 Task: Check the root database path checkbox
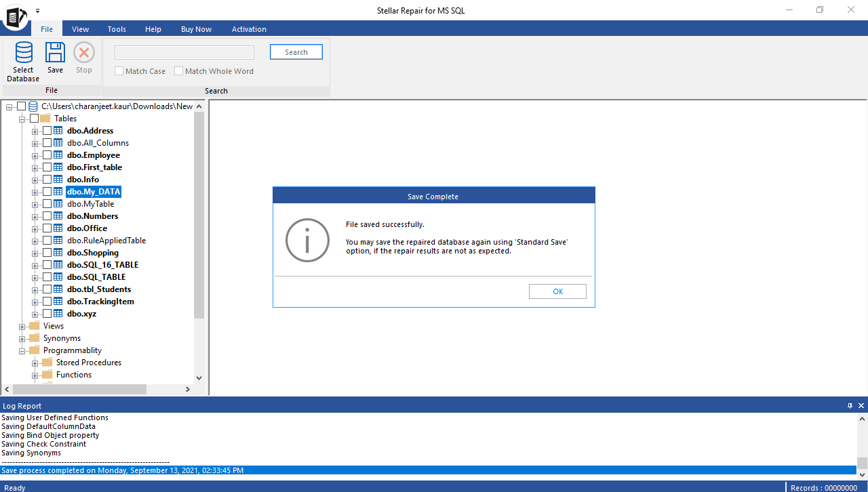click(22, 106)
